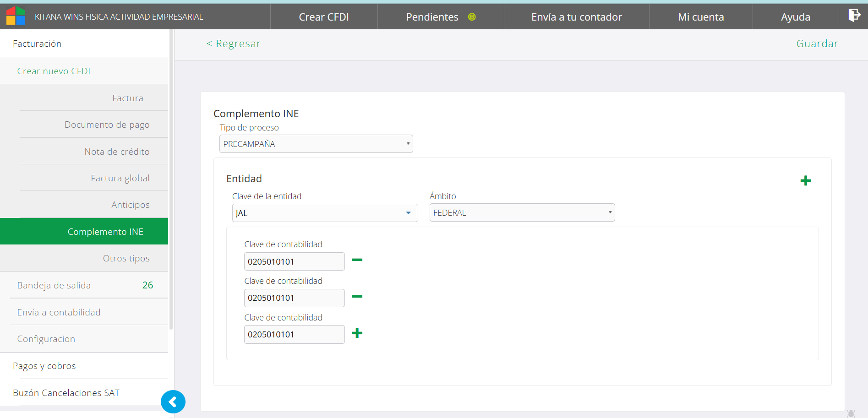Open Bandeja de salida in sidebar
The image size is (868, 418).
tap(54, 285)
